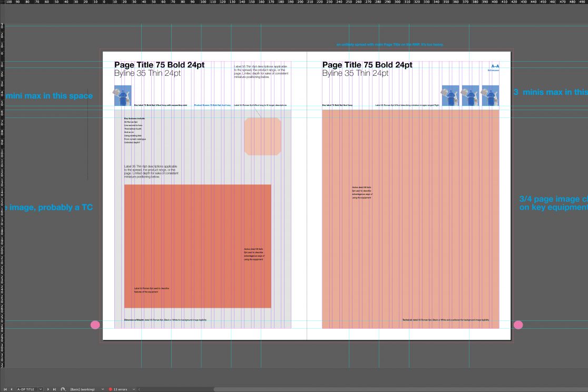Click the left-arrow at horizontal scrollbar start
Screen dimensions: 588x392
pyautogui.click(x=140, y=389)
